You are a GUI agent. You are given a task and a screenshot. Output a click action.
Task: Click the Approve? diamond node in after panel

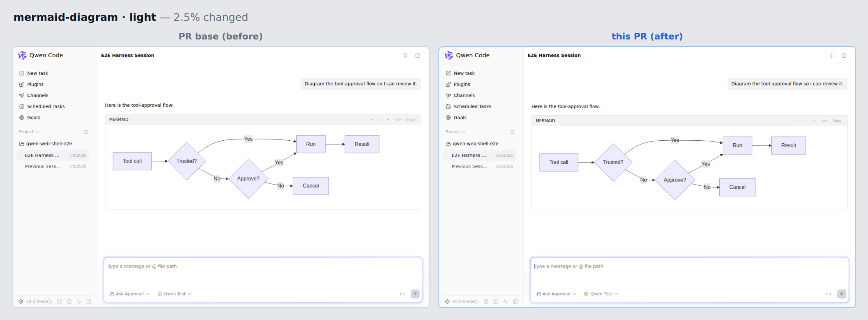point(675,180)
